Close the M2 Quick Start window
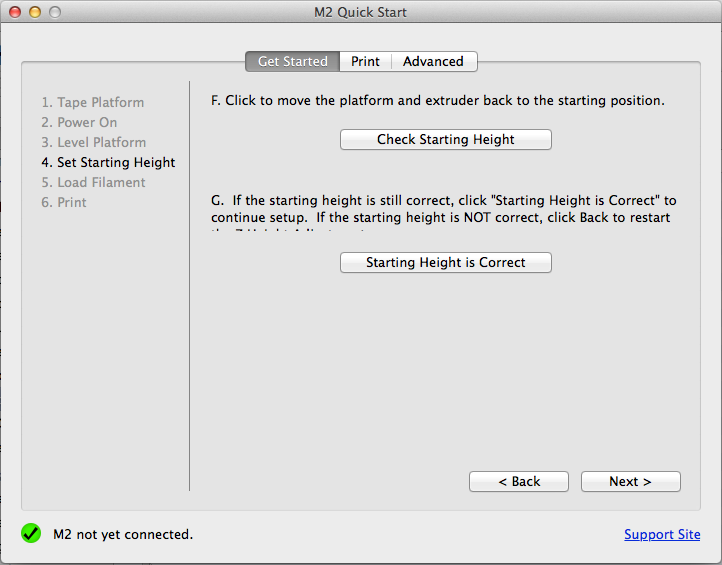 pyautogui.click(x=15, y=12)
